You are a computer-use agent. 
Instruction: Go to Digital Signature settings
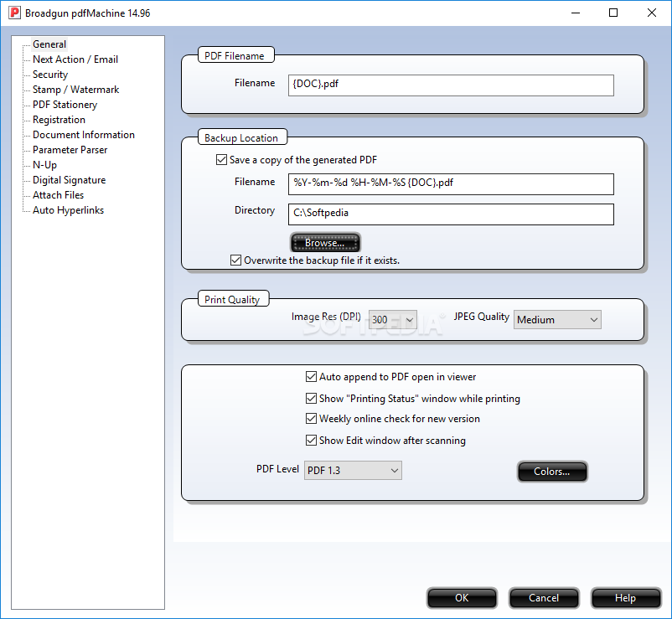click(69, 180)
